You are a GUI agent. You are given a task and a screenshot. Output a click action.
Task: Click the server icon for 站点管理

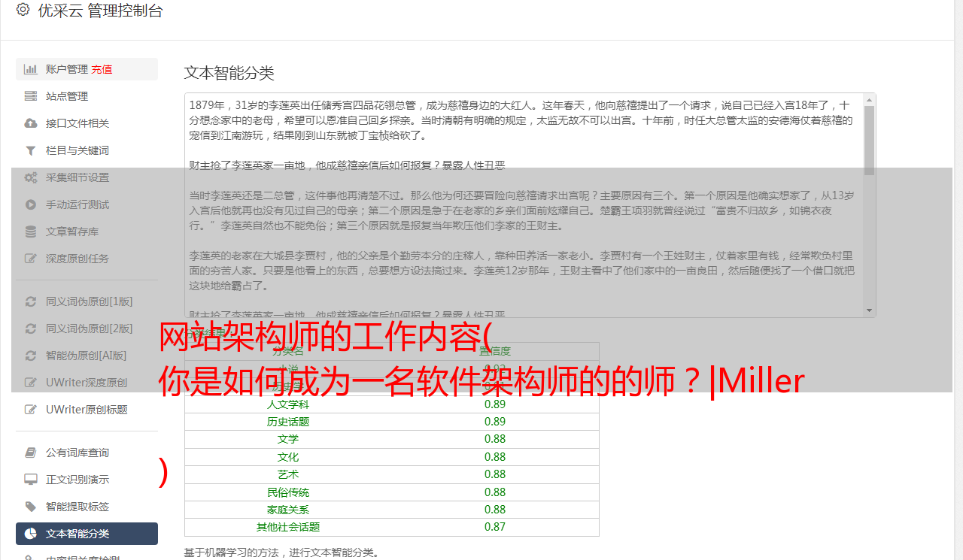[x=31, y=96]
